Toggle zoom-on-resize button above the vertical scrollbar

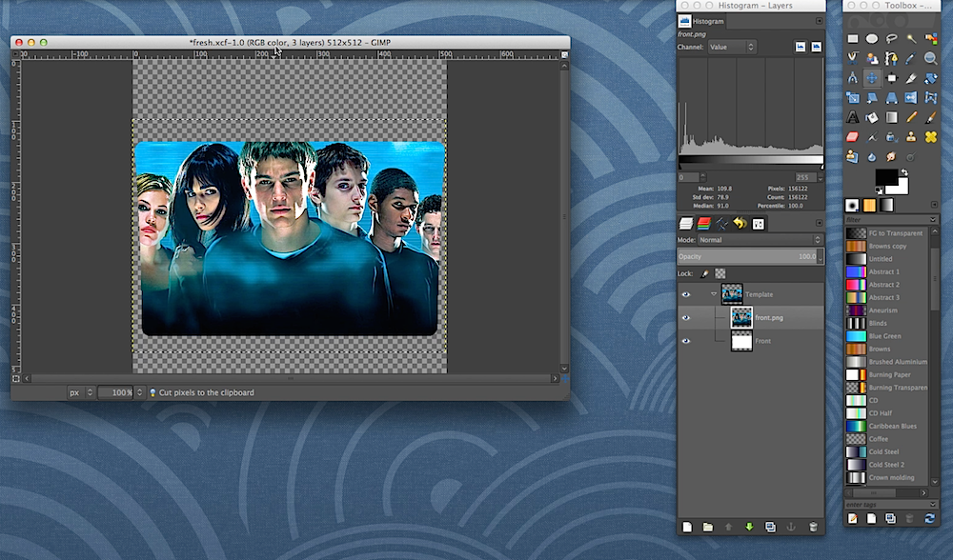(564, 54)
